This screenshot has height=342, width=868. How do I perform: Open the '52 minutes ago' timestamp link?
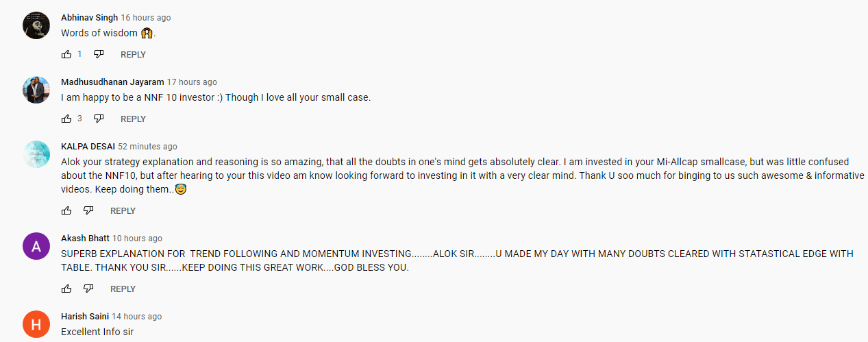pyautogui.click(x=147, y=147)
